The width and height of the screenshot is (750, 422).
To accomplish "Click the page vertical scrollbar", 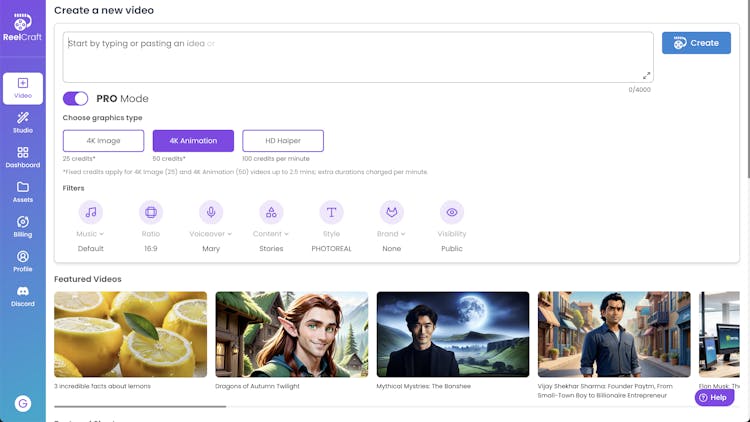I will coord(748,91).
